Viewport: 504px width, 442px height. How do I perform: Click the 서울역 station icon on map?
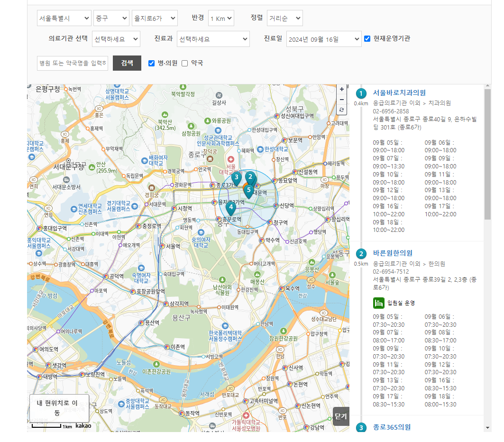[162, 246]
